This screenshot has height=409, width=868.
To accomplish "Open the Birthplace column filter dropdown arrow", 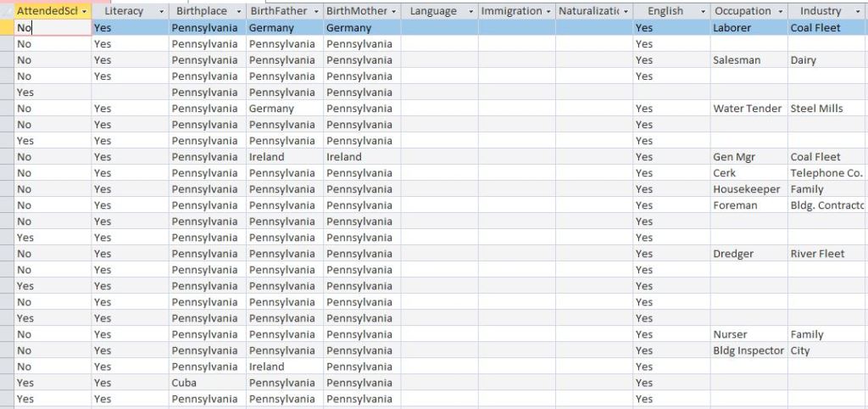I will 238,12.
